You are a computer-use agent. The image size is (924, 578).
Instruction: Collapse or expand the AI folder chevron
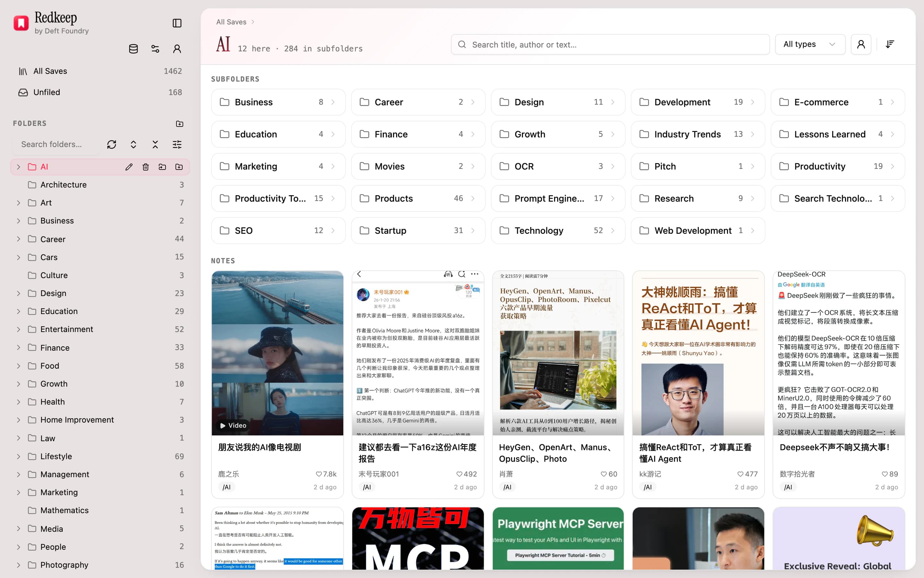(18, 167)
